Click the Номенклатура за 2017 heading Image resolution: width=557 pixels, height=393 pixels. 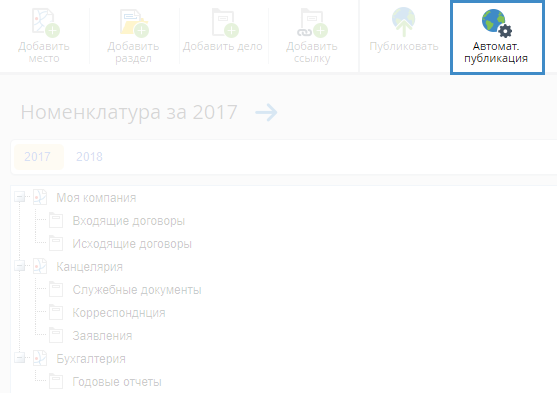(129, 112)
